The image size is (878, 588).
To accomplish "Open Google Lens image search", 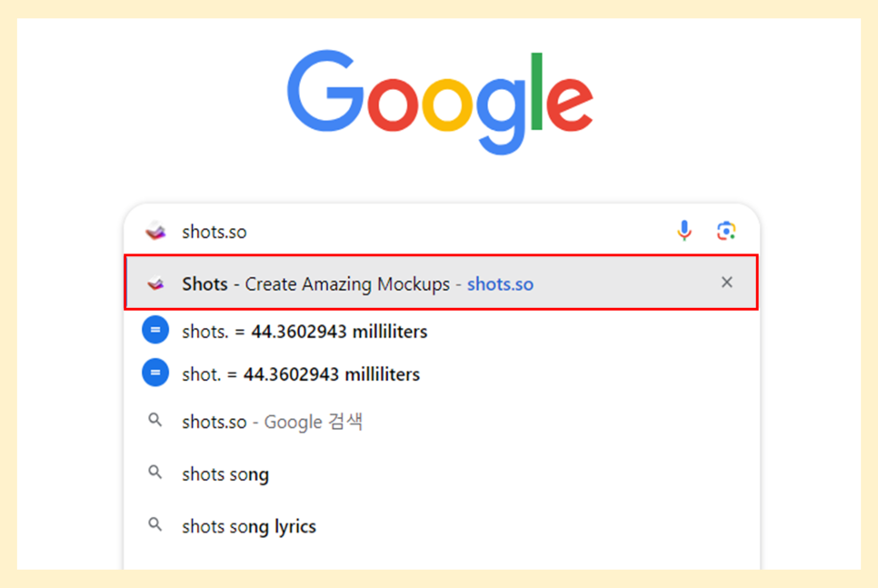I will [x=725, y=231].
